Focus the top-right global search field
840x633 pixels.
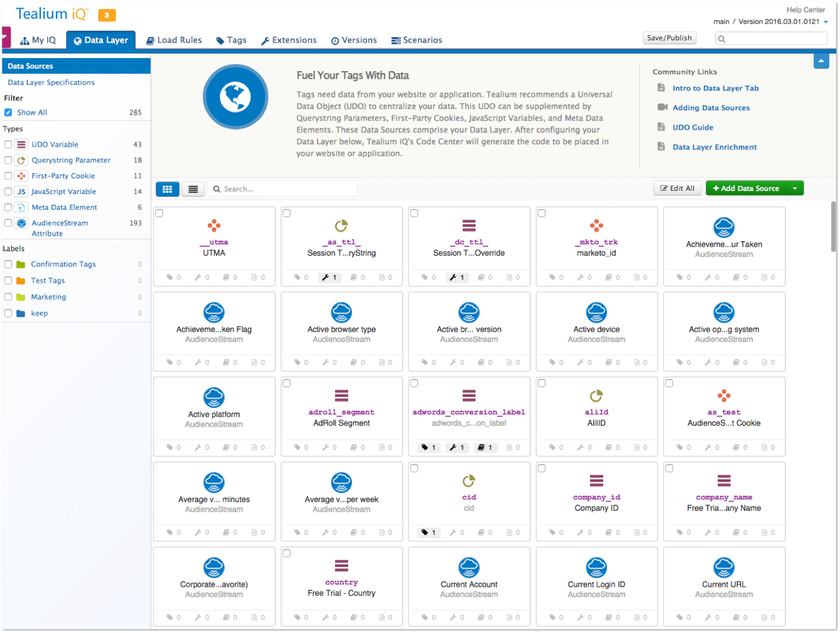point(771,39)
